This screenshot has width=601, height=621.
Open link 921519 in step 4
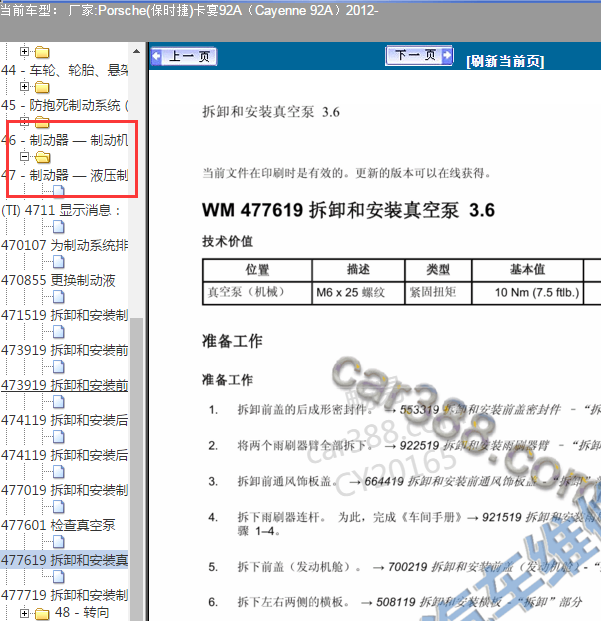click(541, 517)
